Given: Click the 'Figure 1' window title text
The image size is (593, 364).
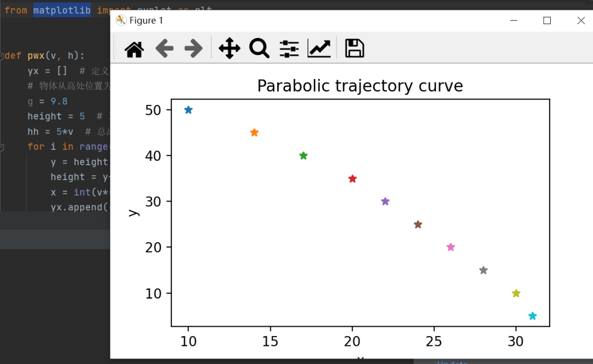Looking at the screenshot, I should coord(146,20).
